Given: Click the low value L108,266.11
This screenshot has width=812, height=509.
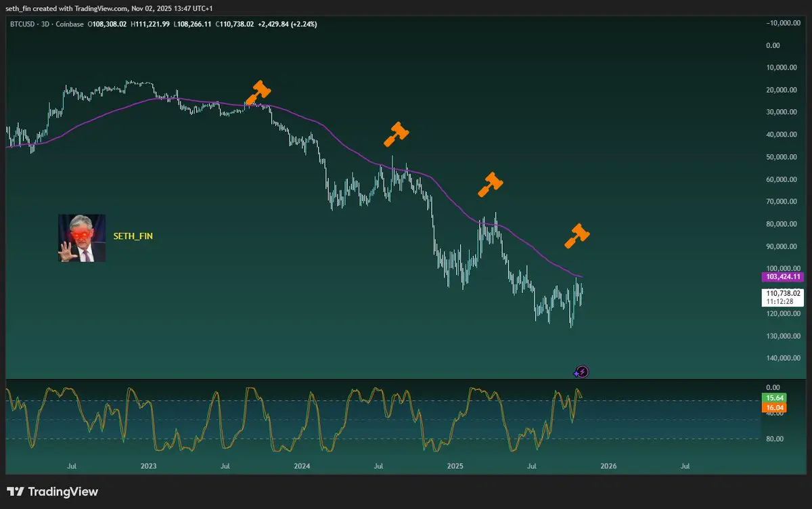Looking at the screenshot, I should pyautogui.click(x=193, y=24).
